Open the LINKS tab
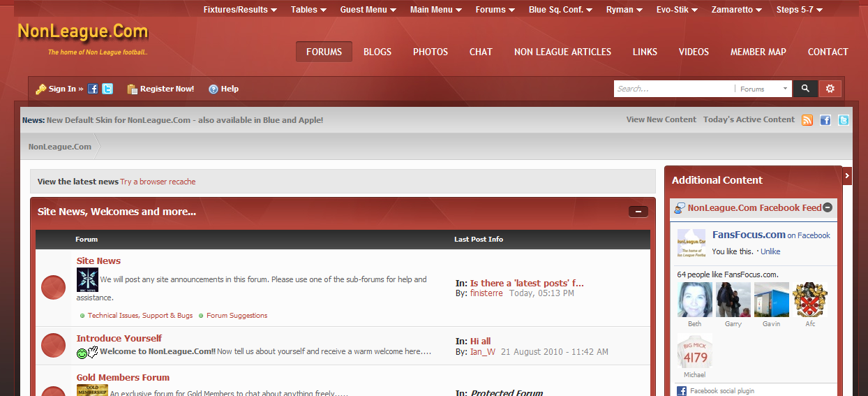 pos(645,52)
